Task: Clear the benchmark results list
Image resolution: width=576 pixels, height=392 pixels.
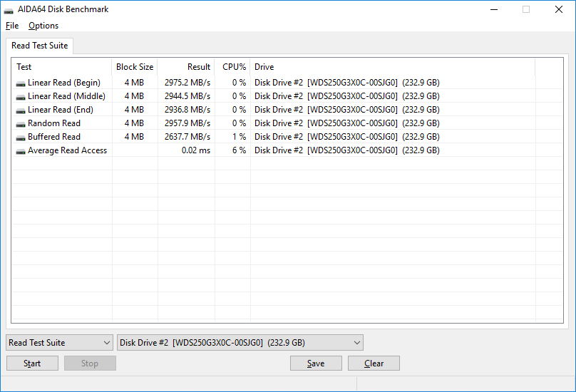Action: [x=374, y=363]
